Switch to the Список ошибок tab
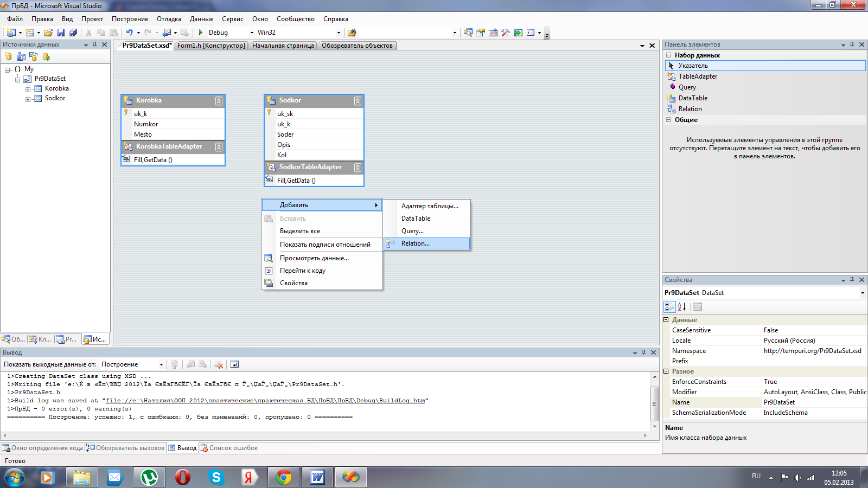Screen dimensions: 868x488 (229, 448)
